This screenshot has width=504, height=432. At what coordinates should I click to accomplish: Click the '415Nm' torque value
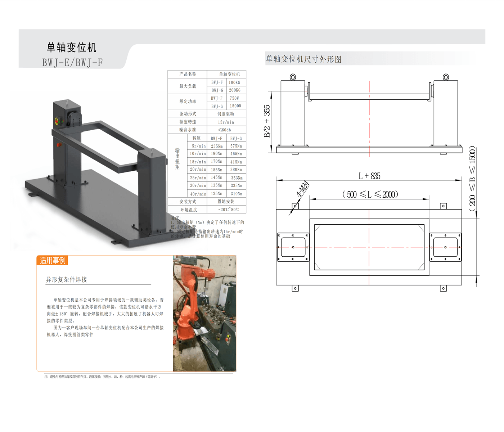click(x=236, y=162)
